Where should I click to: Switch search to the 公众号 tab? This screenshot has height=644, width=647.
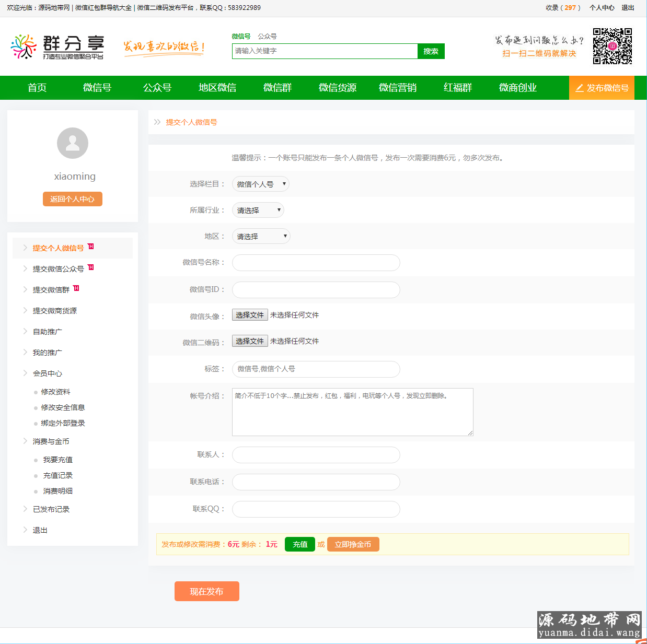coord(267,37)
